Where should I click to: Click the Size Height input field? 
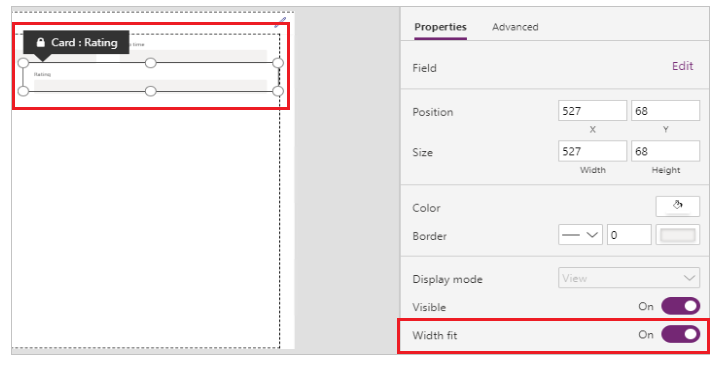tap(665, 151)
